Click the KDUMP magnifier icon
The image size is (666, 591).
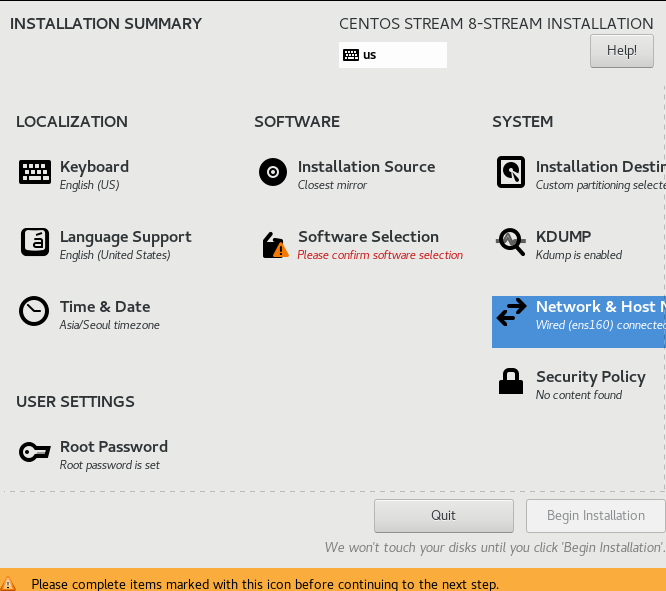click(x=511, y=242)
